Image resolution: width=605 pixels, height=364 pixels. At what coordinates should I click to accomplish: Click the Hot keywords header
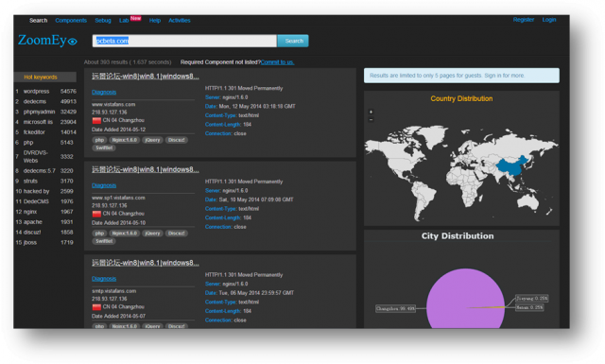45,78
